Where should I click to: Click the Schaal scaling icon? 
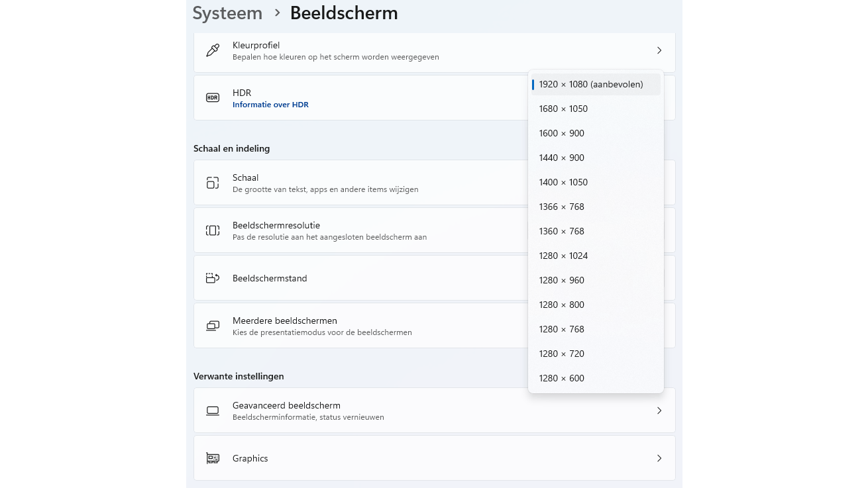pos(213,183)
